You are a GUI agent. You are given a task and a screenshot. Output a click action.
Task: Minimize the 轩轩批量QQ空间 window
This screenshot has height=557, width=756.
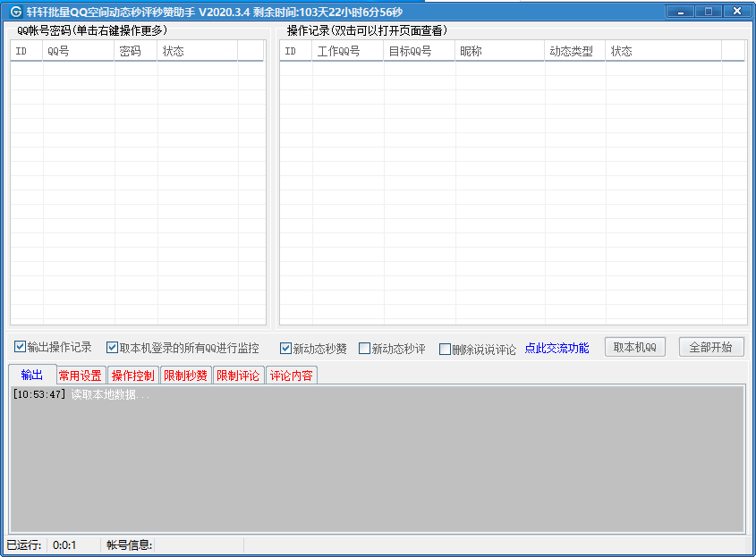click(x=680, y=12)
